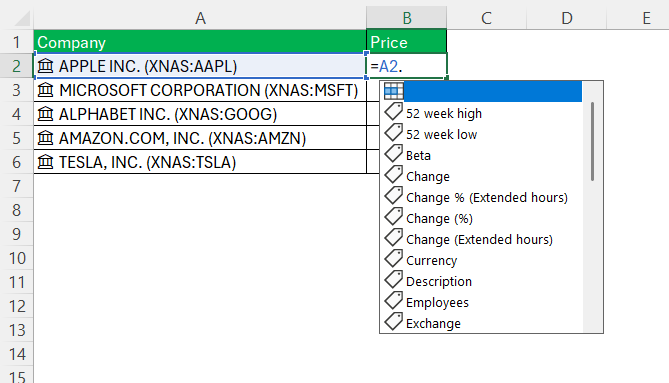Image resolution: width=669 pixels, height=383 pixels.
Task: Click the stock icon beside TESLA, INC.
Action: click(x=45, y=162)
